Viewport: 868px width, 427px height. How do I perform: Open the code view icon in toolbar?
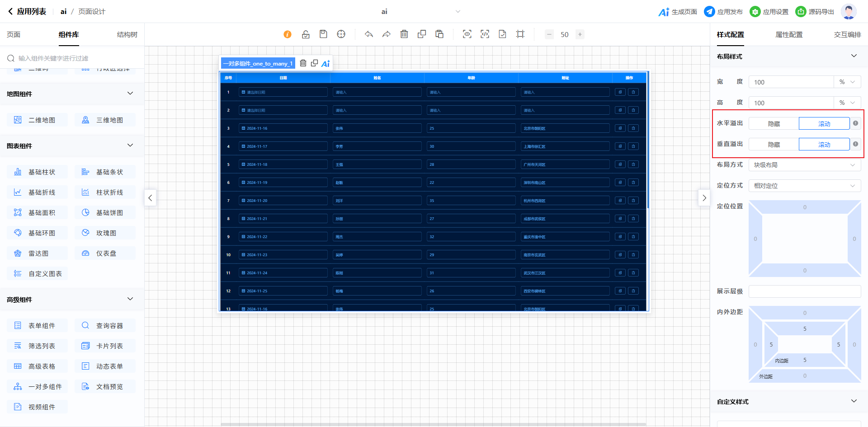[485, 34]
